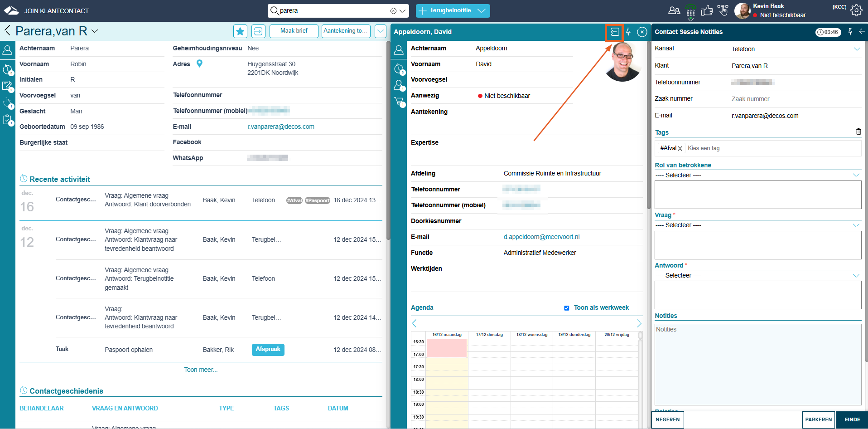This screenshot has width=868, height=429.
Task: Open the person tab in customer sidebar
Action: pos(7,50)
